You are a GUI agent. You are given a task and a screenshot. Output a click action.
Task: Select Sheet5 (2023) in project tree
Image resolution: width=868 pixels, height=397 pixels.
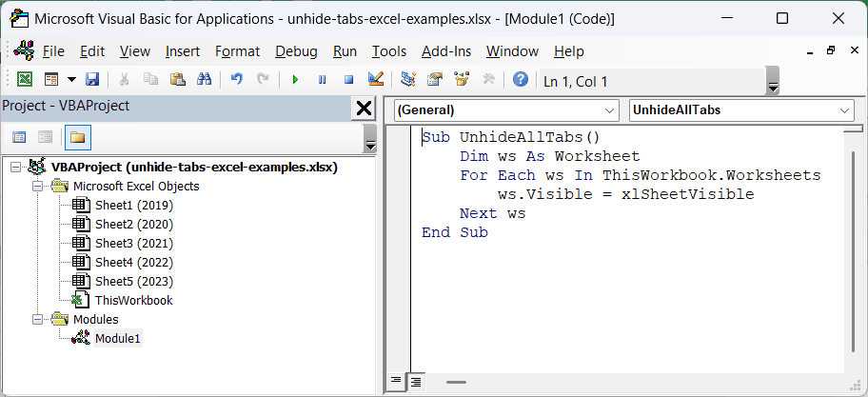pos(134,281)
